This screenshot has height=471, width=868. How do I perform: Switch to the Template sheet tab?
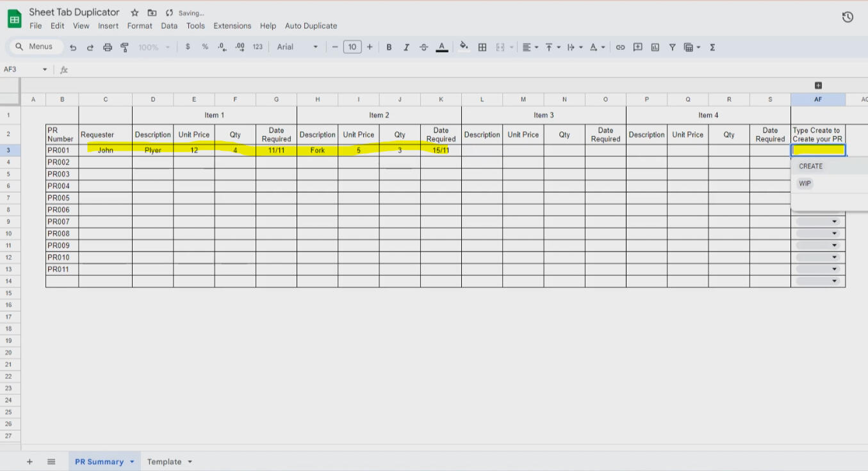[x=164, y=462]
